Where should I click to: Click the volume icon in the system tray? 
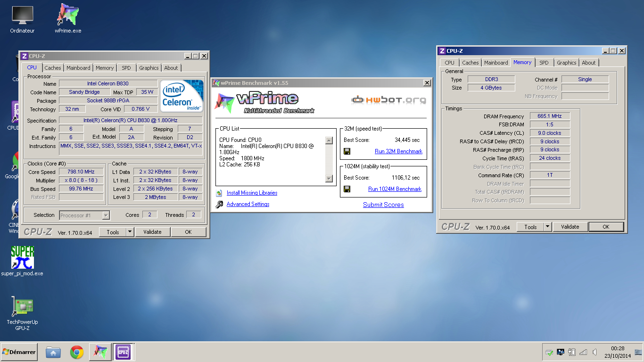595,352
